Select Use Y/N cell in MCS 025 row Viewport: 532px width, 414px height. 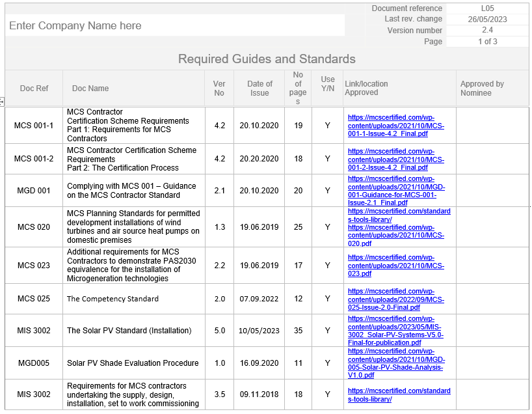coord(328,299)
